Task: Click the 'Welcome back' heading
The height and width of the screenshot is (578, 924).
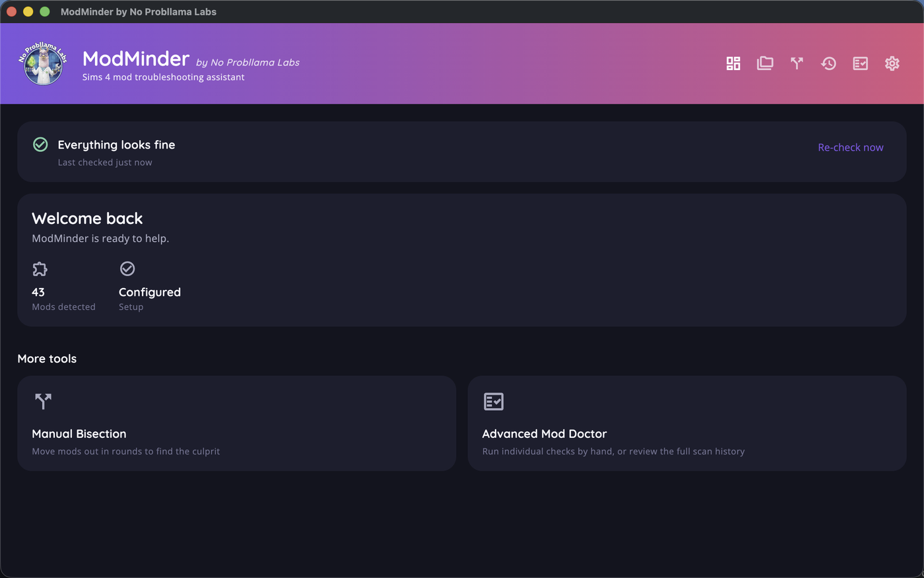Action: [x=87, y=219]
